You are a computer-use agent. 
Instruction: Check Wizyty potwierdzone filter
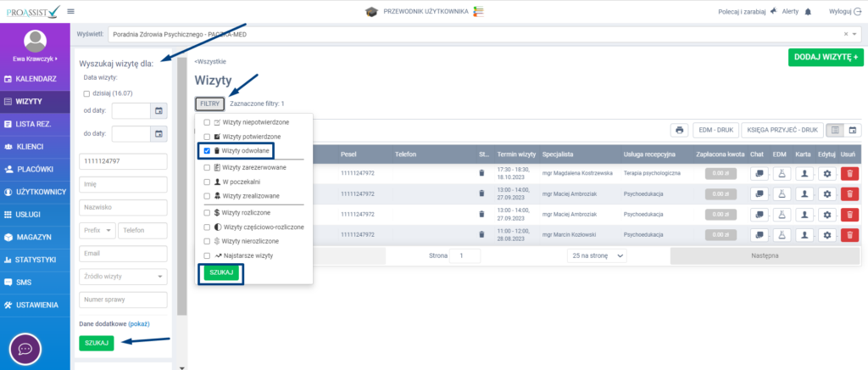pyautogui.click(x=208, y=137)
